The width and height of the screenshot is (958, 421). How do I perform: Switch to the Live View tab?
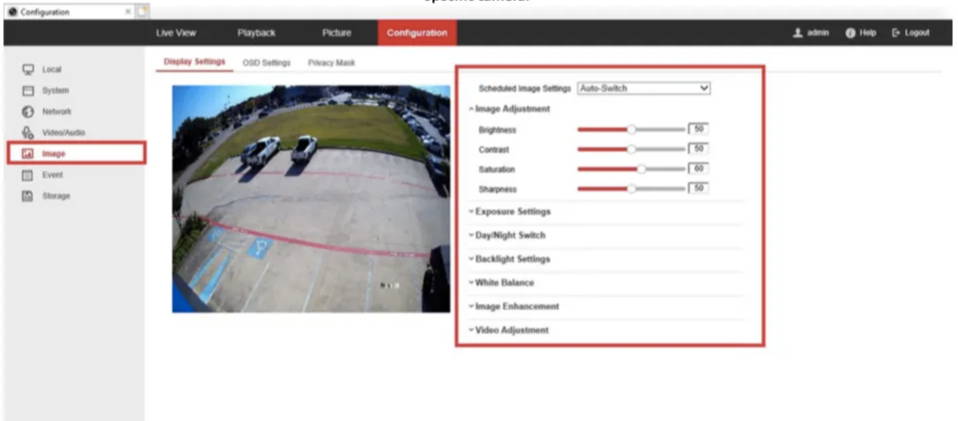point(176,33)
